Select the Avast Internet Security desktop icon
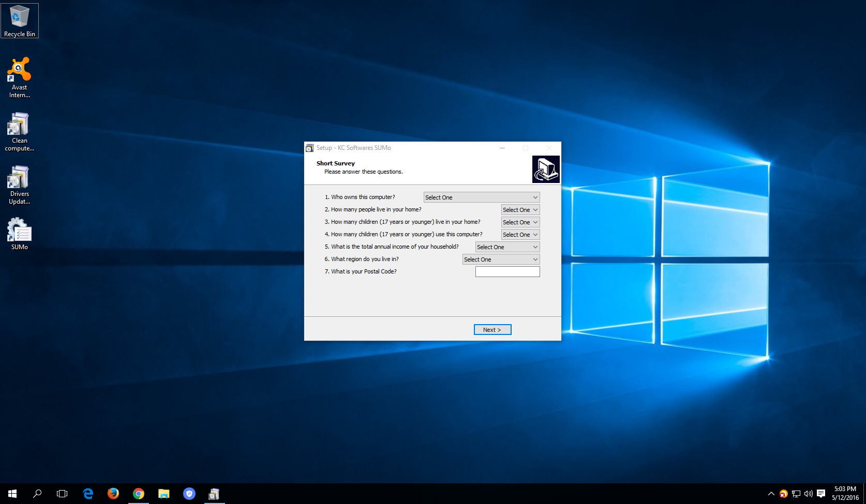Screen dimensions: 866x504 pyautogui.click(x=19, y=77)
